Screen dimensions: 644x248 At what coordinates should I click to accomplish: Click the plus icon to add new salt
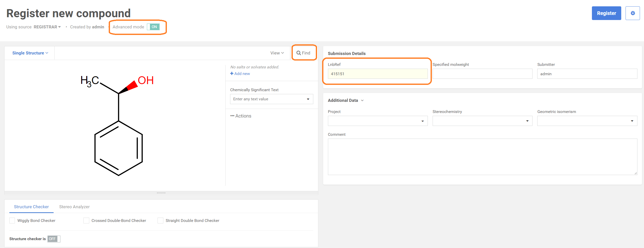232,73
